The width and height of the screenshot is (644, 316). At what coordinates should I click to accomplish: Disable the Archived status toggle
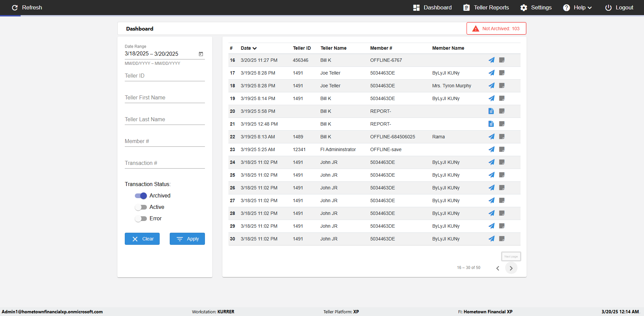click(141, 196)
